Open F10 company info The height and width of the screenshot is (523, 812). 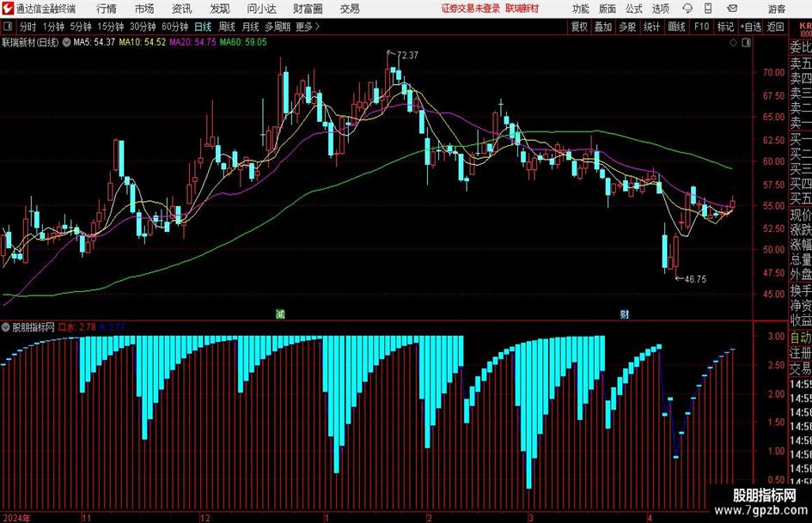[x=702, y=27]
